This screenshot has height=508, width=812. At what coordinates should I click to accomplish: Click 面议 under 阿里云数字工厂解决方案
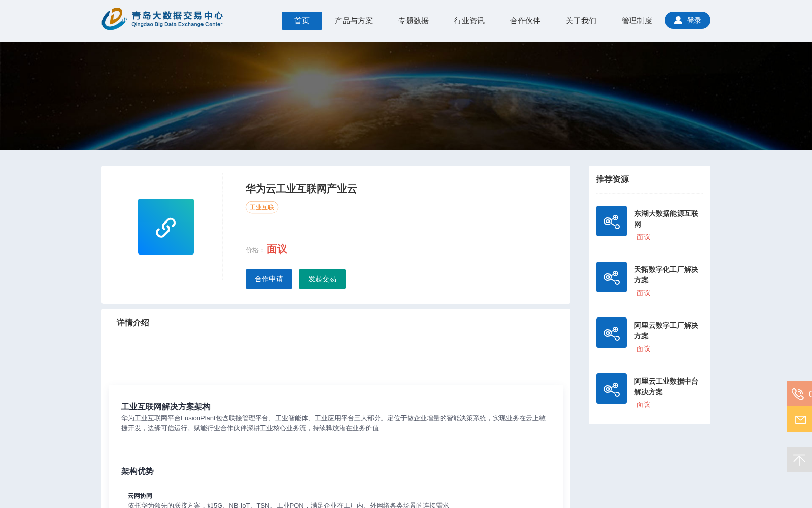(x=644, y=349)
